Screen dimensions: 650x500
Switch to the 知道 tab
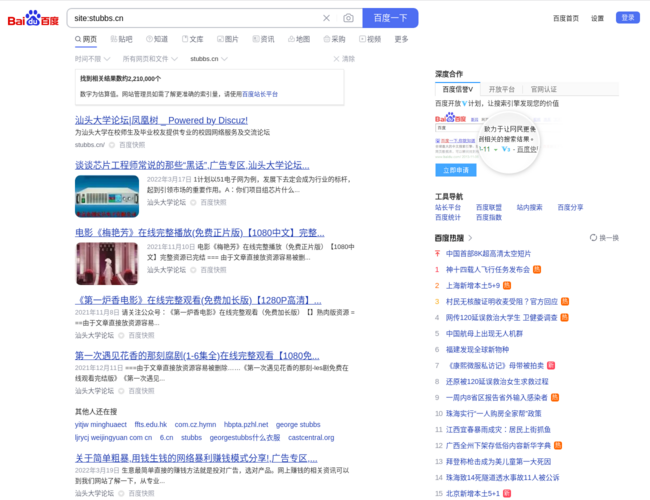pos(157,39)
